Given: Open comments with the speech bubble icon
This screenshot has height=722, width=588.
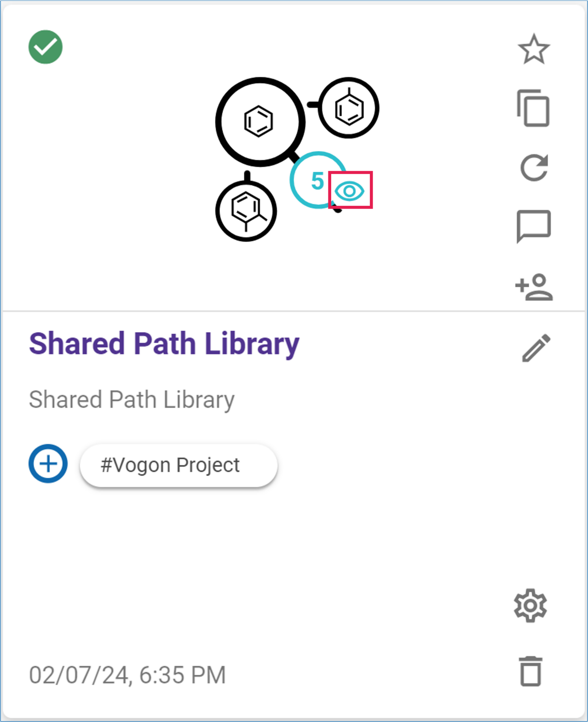Looking at the screenshot, I should coord(533,226).
